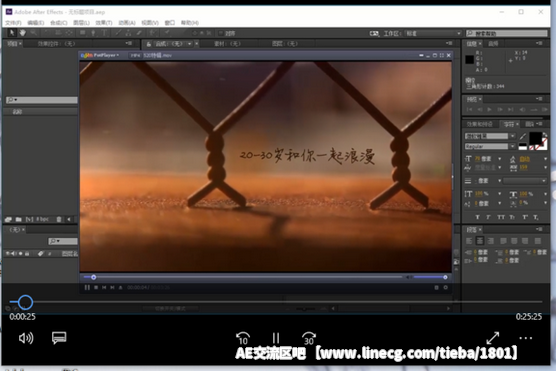Align paragraph text center
The image size is (559, 372).
480,241
